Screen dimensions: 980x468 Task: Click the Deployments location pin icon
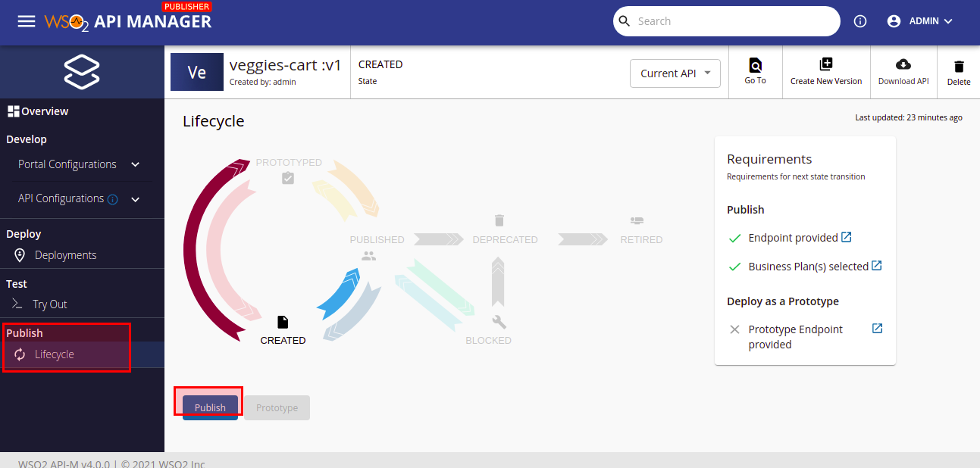coord(20,255)
